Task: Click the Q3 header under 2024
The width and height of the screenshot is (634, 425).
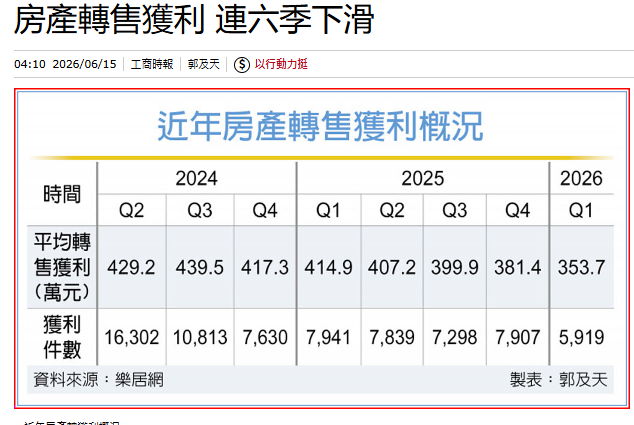Action: [x=200, y=210]
